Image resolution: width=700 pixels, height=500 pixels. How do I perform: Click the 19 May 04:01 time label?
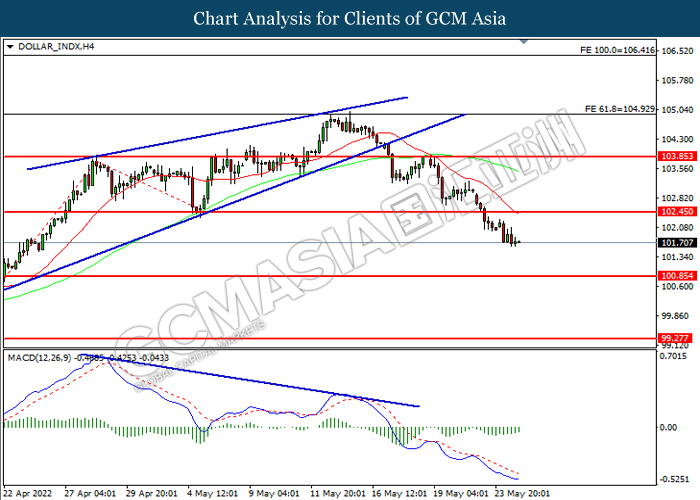click(x=461, y=494)
